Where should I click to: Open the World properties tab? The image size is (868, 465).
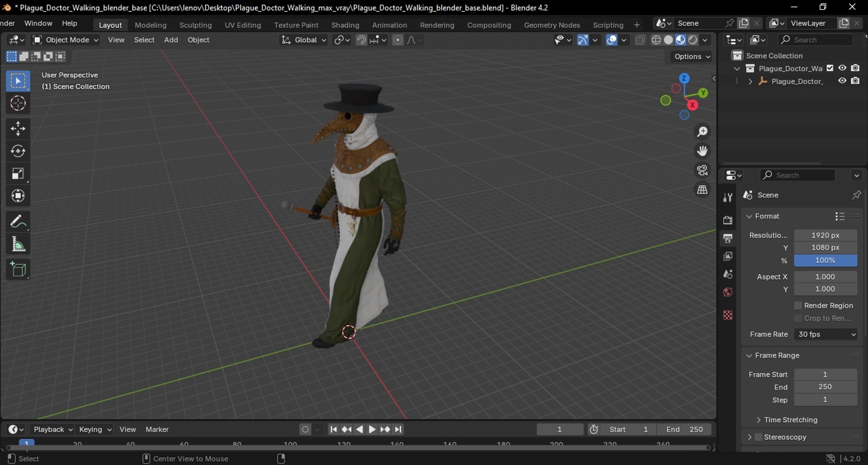727,293
